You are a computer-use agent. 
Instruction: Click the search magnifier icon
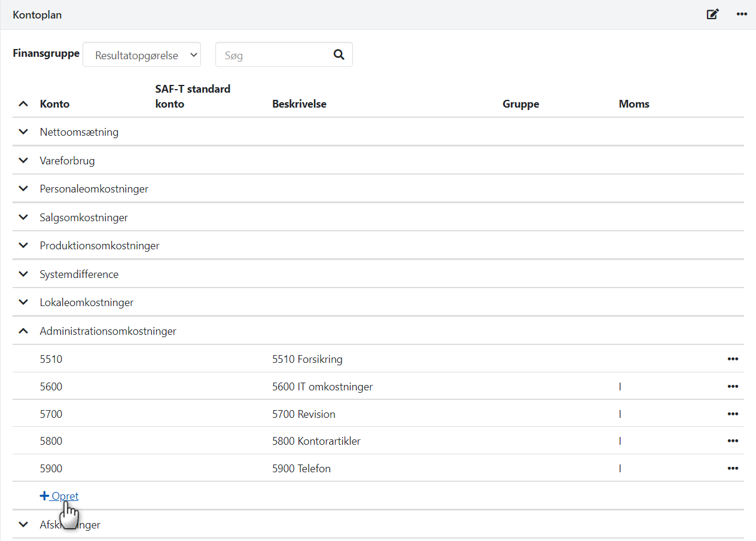[x=339, y=55]
